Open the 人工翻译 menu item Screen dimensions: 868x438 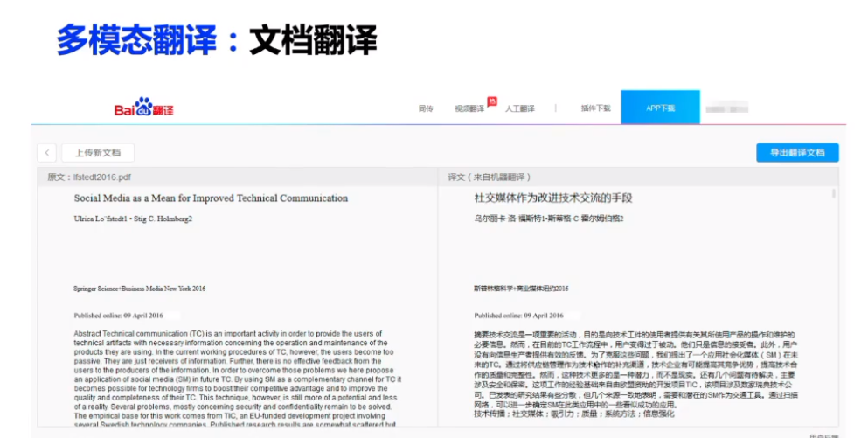(520, 108)
